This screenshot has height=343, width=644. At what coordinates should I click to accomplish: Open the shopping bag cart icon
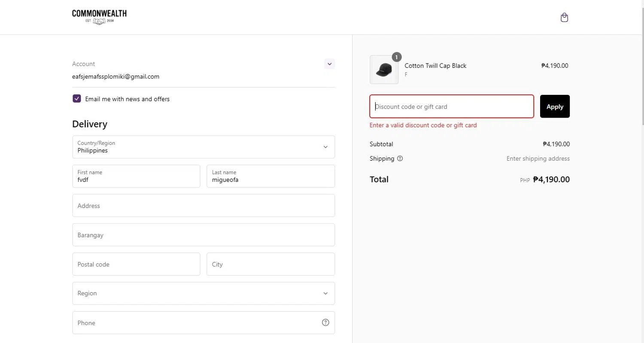(564, 18)
